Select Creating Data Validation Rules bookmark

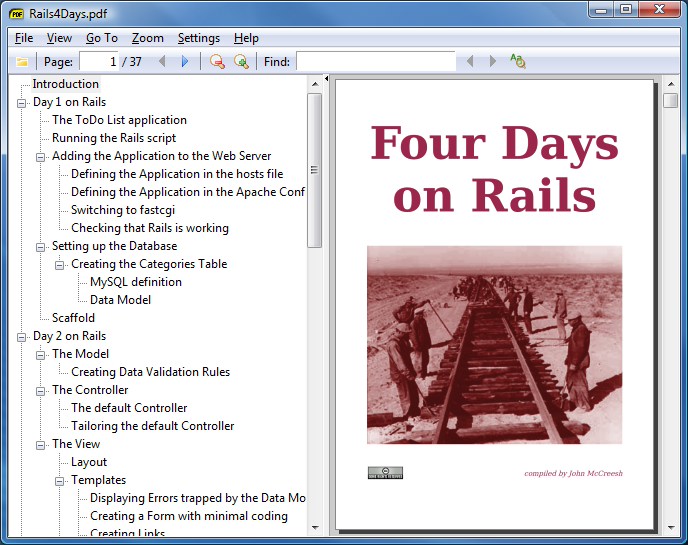tap(150, 372)
